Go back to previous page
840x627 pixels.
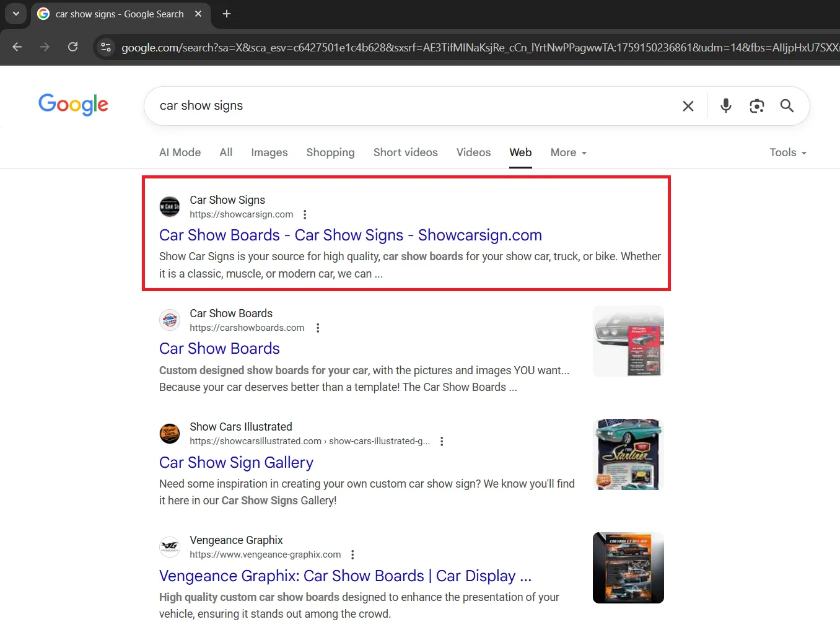(17, 47)
